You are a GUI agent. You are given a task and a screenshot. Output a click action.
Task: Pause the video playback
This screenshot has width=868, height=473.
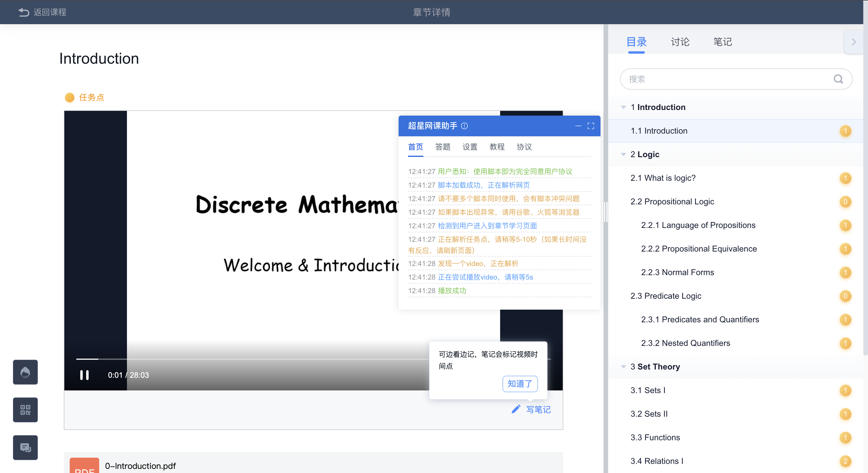84,375
